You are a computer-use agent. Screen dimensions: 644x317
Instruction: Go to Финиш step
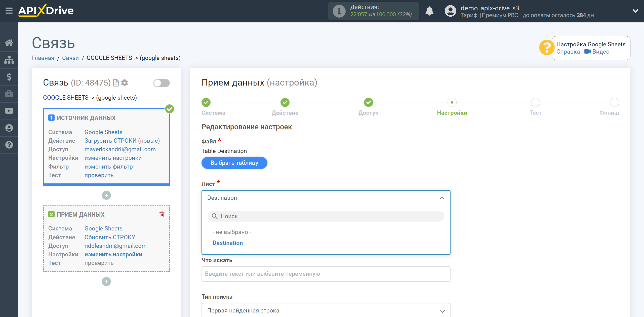click(x=614, y=102)
